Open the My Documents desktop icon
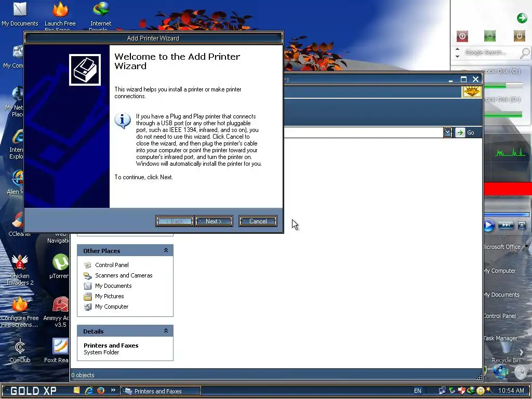Viewport: 532px width, 399px height. (20, 14)
